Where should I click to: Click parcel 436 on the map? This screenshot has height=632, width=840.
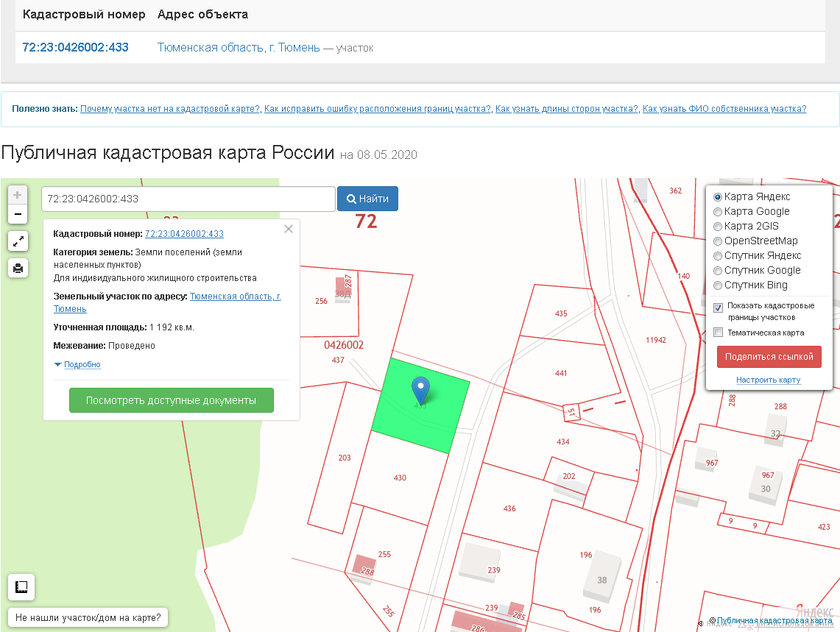[509, 508]
